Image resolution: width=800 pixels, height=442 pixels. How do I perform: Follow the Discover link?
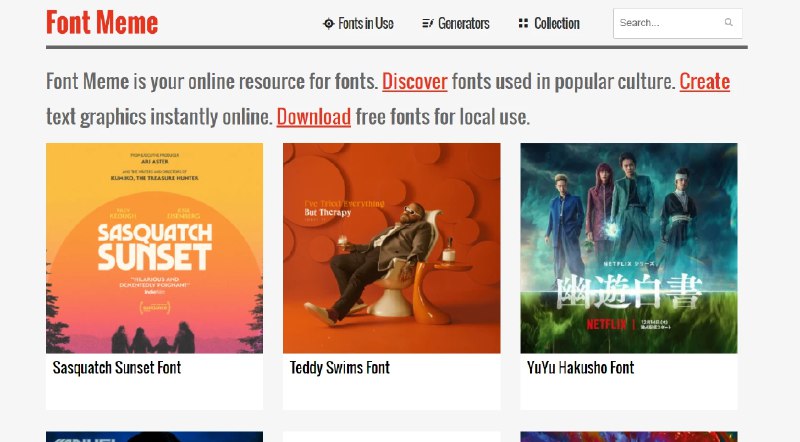[414, 82]
